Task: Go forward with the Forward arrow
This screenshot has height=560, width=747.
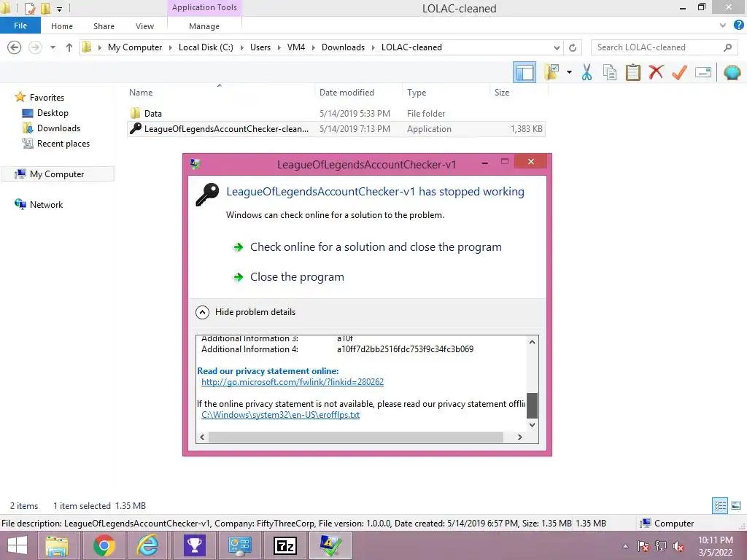Action: [x=35, y=47]
